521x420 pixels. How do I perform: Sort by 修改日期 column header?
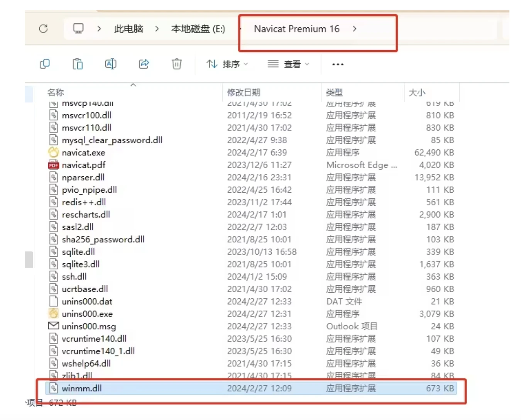pos(244,92)
